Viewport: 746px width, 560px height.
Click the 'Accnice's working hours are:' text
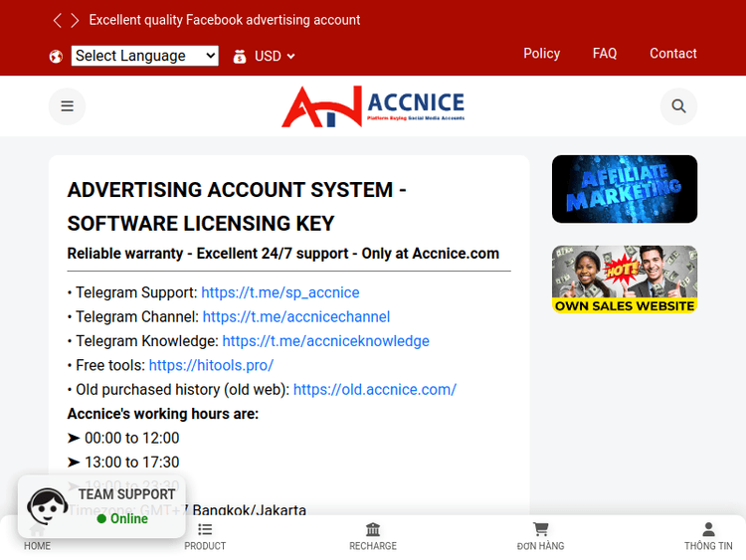(x=163, y=414)
